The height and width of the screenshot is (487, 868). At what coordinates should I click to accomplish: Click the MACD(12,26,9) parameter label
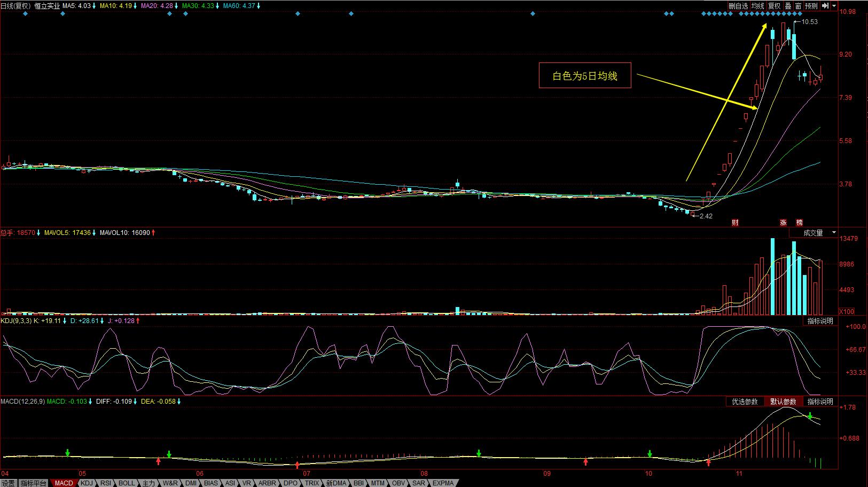[x=22, y=402]
